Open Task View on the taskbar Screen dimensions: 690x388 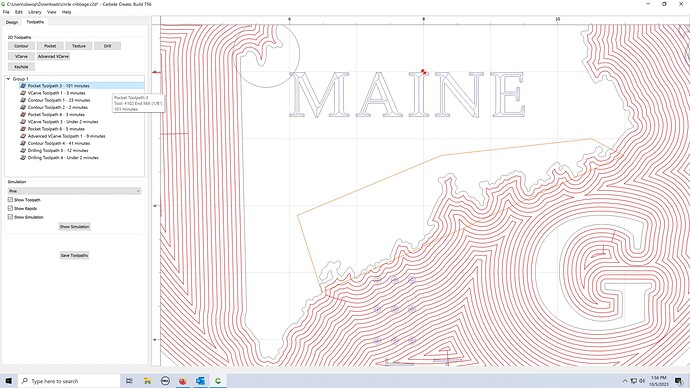point(129,381)
